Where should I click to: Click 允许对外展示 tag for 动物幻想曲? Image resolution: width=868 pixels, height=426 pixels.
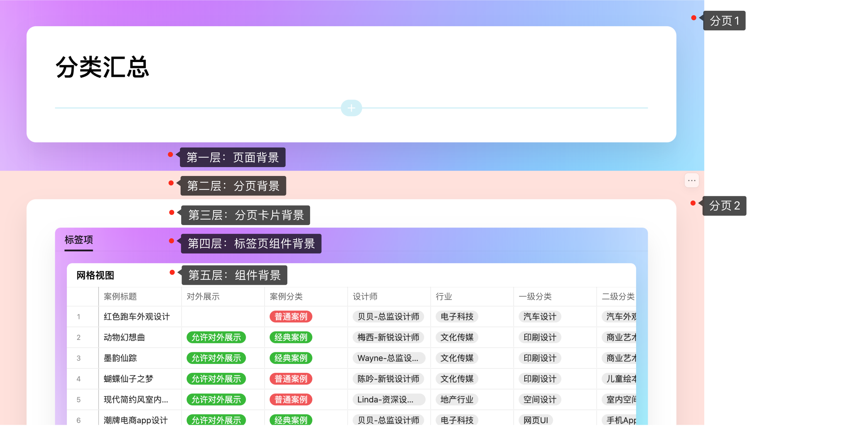[216, 337]
